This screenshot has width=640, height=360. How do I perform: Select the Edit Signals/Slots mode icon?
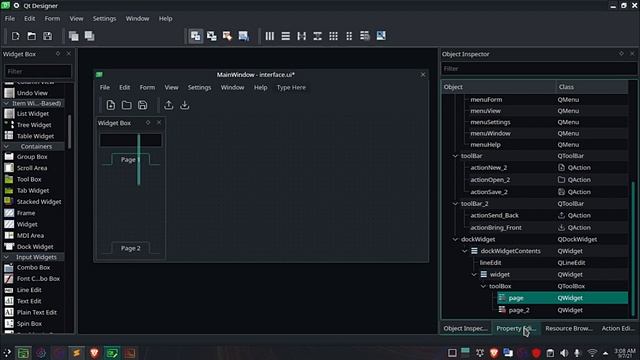click(211, 36)
